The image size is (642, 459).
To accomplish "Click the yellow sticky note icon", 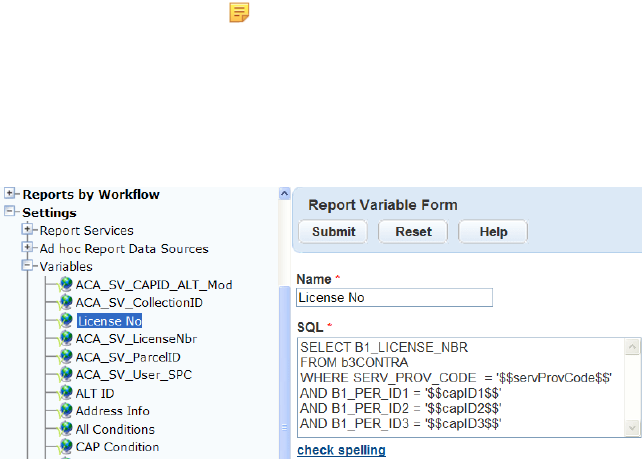I will tap(239, 12).
